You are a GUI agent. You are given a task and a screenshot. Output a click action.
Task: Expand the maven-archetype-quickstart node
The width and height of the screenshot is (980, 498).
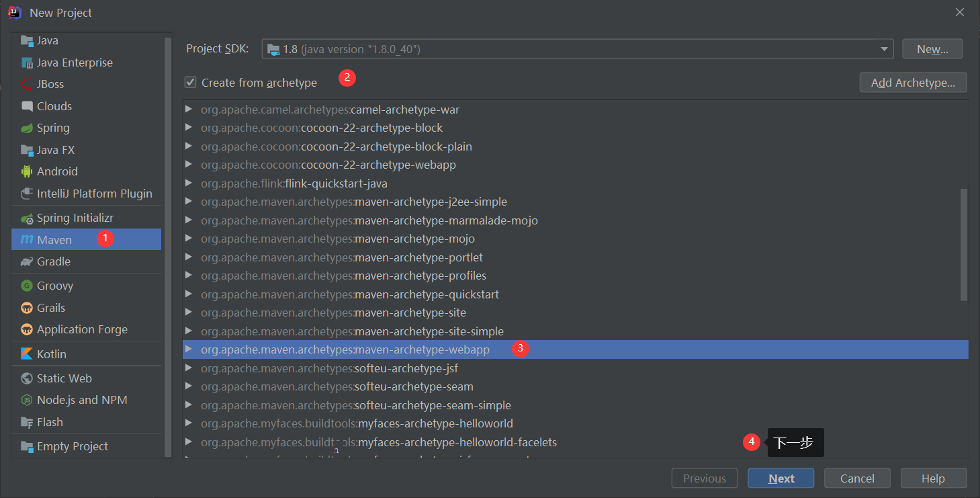point(189,294)
